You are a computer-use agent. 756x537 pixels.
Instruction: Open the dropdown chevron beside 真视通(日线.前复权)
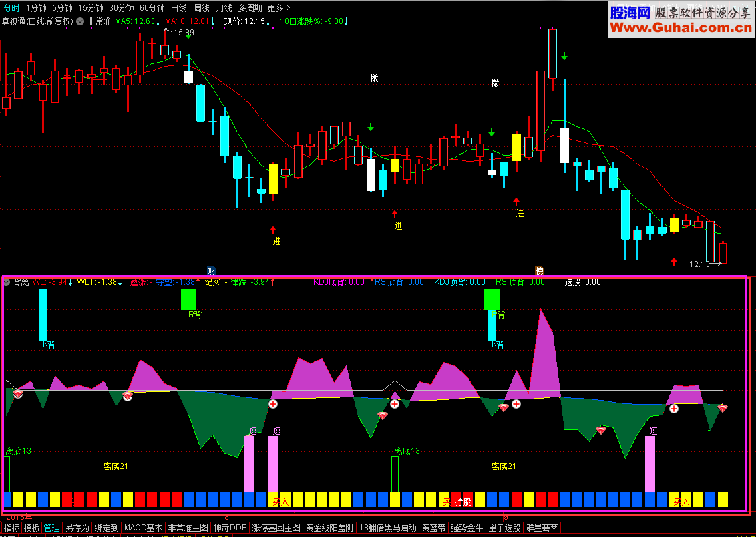(80, 21)
